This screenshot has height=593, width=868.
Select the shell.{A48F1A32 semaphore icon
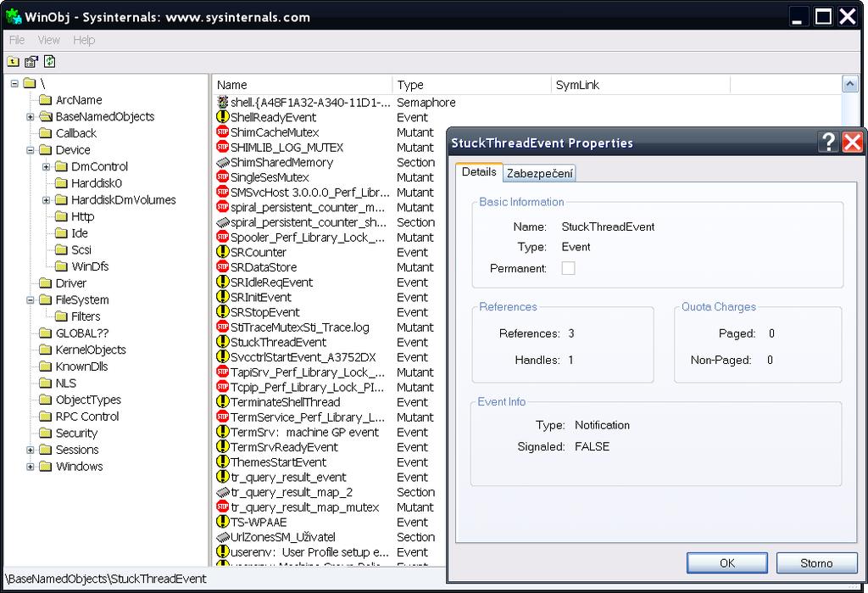pyautogui.click(x=223, y=102)
